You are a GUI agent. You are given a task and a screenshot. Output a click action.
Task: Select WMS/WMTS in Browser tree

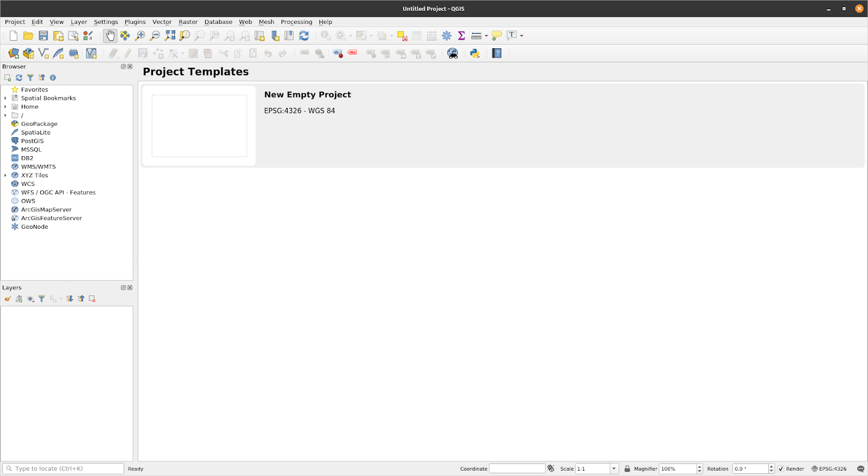click(38, 167)
